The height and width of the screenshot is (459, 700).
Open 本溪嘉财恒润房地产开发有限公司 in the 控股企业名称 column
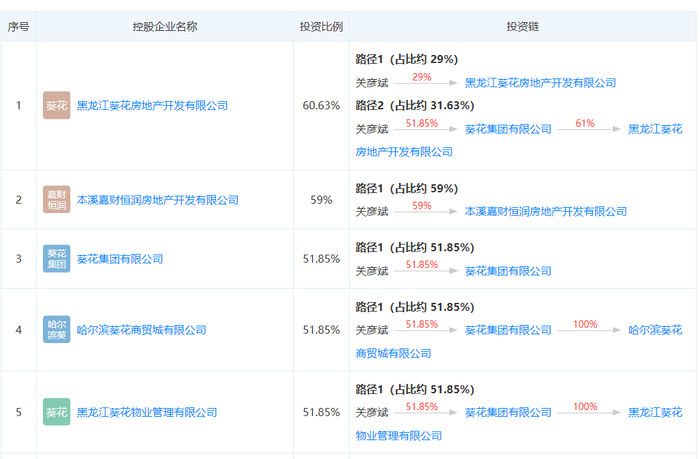(x=157, y=200)
